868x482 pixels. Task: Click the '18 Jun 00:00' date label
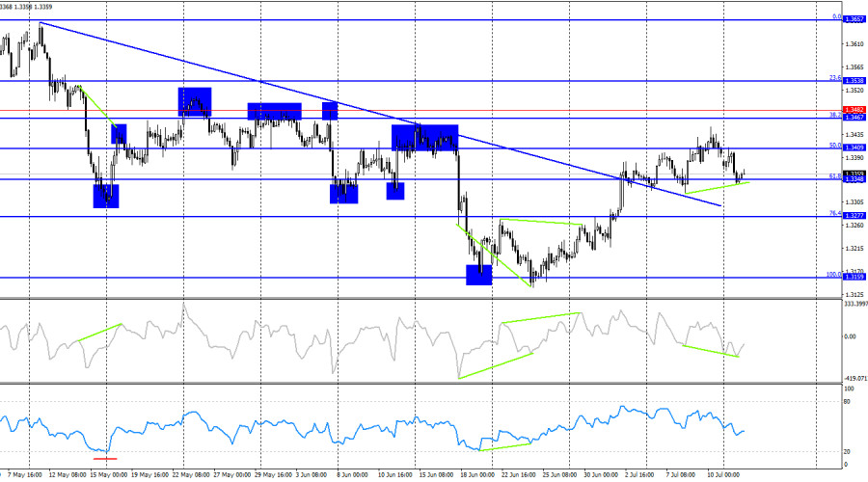click(x=477, y=475)
